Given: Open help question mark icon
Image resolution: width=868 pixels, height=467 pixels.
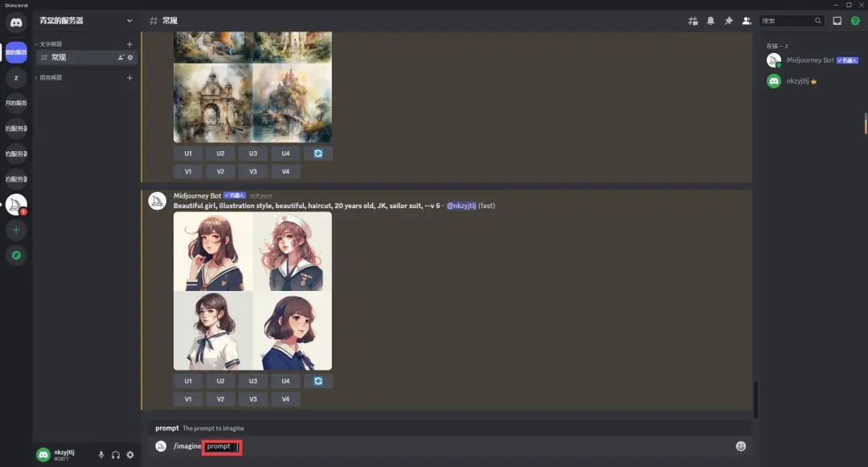Looking at the screenshot, I should pyautogui.click(x=855, y=21).
